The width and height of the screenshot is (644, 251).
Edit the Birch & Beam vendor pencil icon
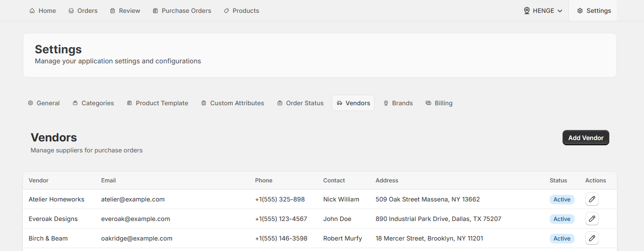(x=592, y=238)
